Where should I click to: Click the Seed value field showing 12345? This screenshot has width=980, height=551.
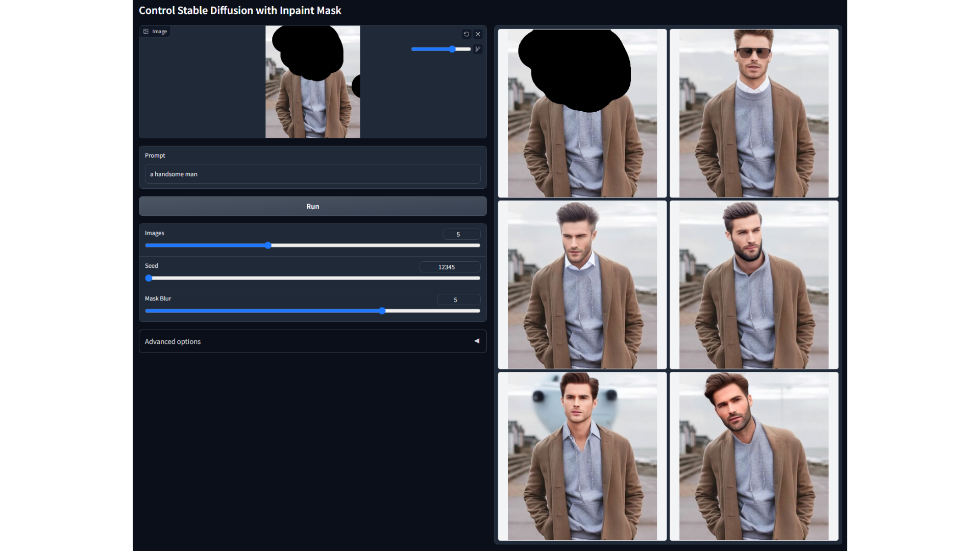(450, 267)
